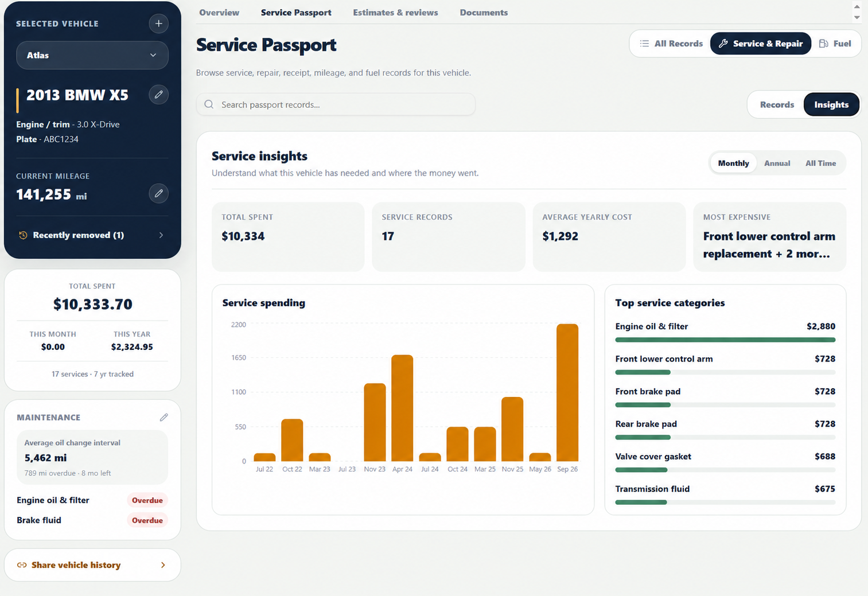
Task: Click the Apr 24 spending bar
Action: 402,408
